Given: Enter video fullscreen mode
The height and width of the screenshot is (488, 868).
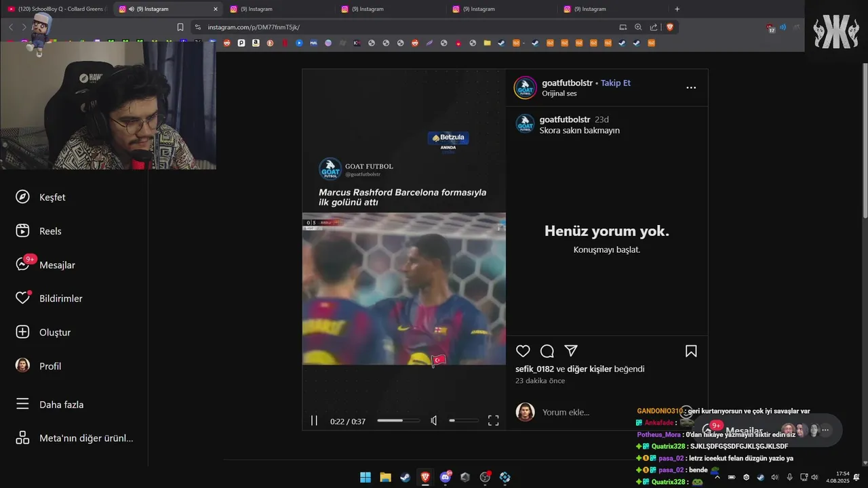Looking at the screenshot, I should (x=494, y=420).
